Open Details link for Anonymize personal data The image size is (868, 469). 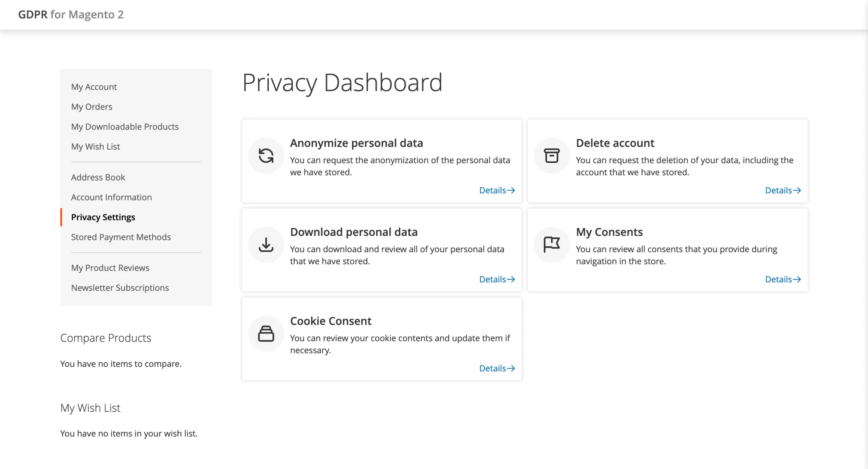coord(497,190)
